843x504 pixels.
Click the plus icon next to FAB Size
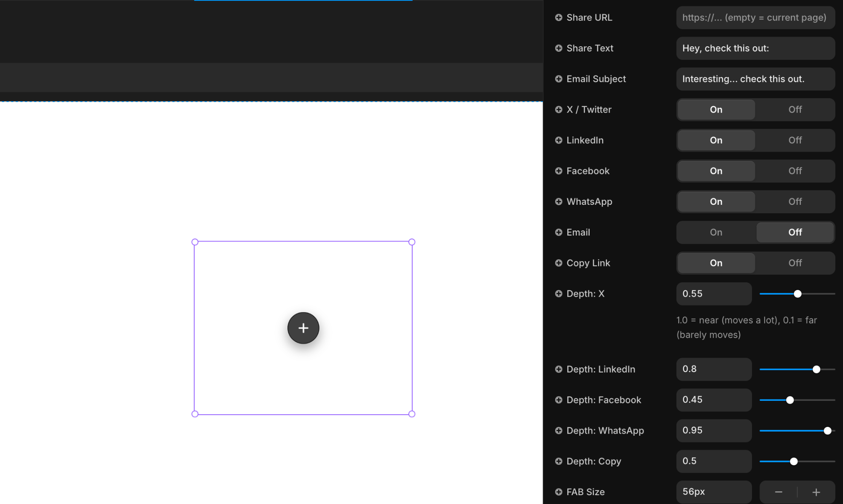click(558, 492)
